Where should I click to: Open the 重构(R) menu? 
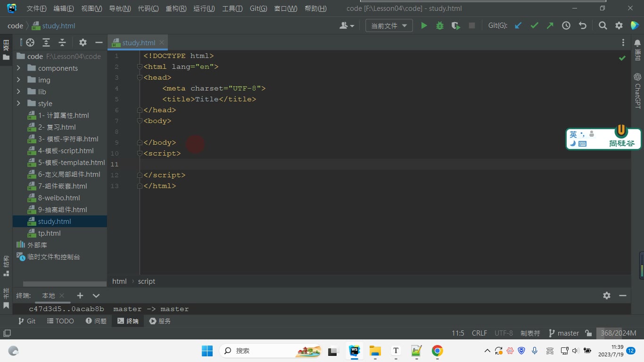point(176,8)
